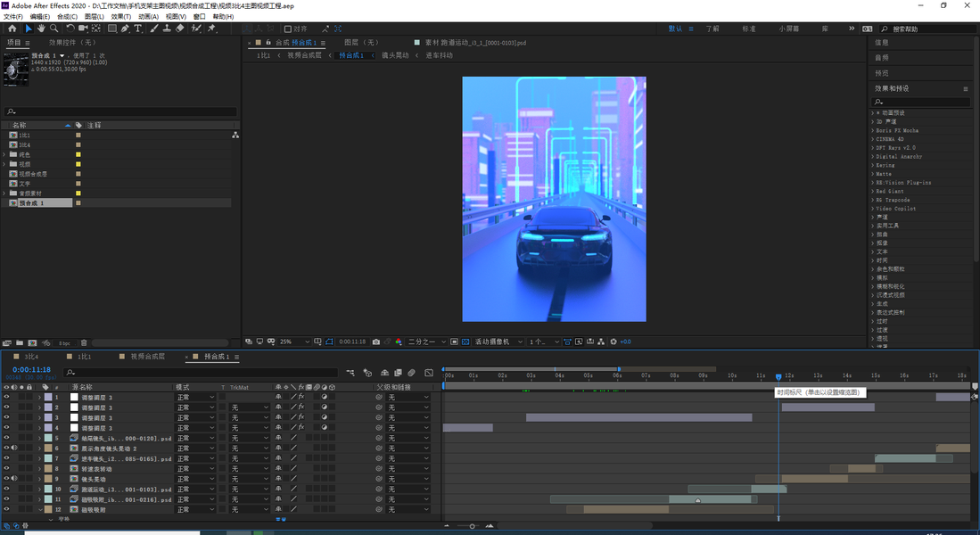
Task: Open composition flowchart icon in viewer
Action: [601, 342]
